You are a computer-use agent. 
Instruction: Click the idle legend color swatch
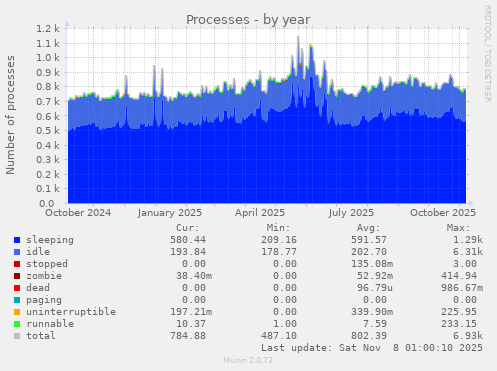click(x=17, y=252)
